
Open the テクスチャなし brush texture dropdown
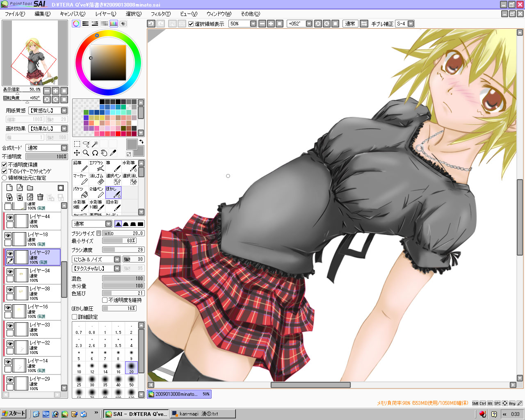pos(96,268)
